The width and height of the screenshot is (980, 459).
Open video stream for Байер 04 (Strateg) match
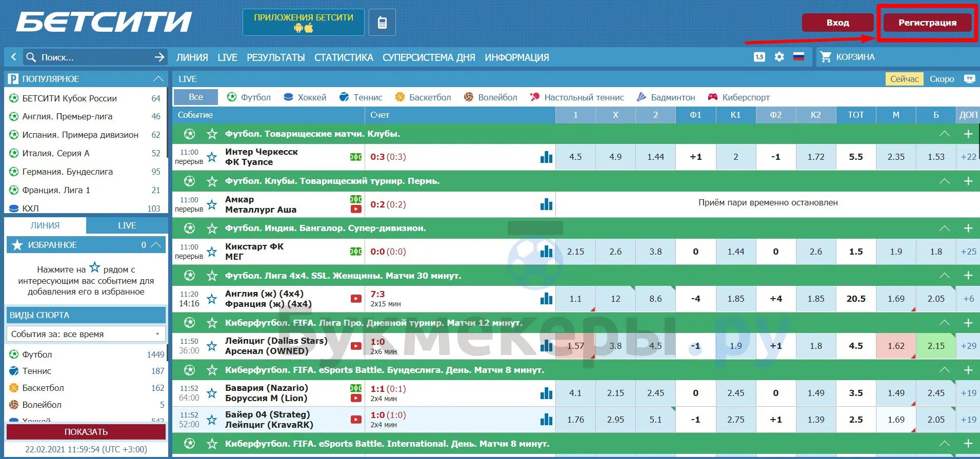point(356,420)
